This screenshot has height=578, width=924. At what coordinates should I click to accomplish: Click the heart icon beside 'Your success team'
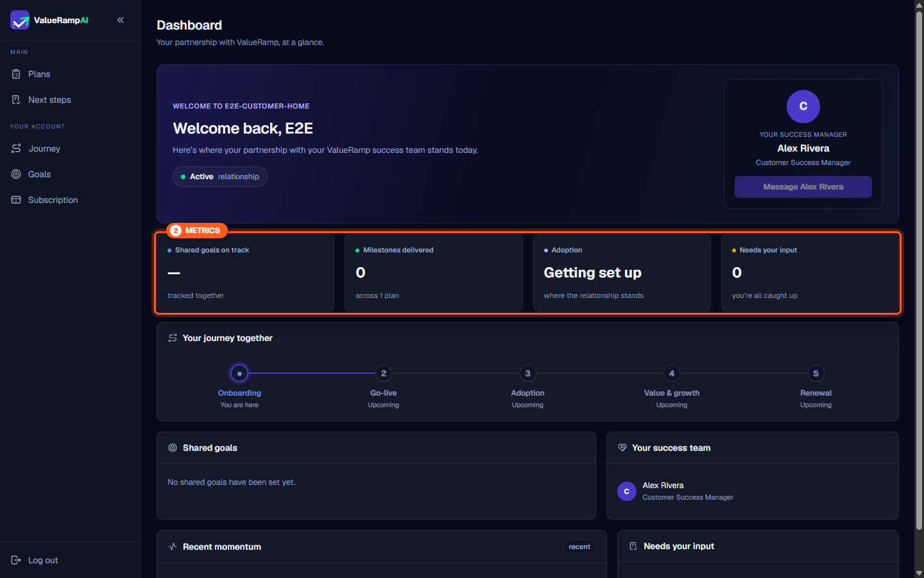point(622,448)
